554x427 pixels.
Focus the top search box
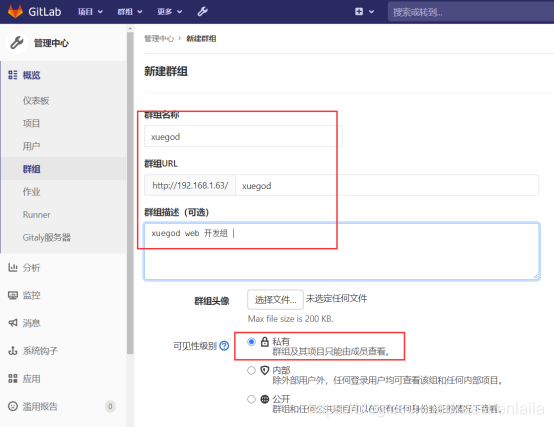(471, 12)
